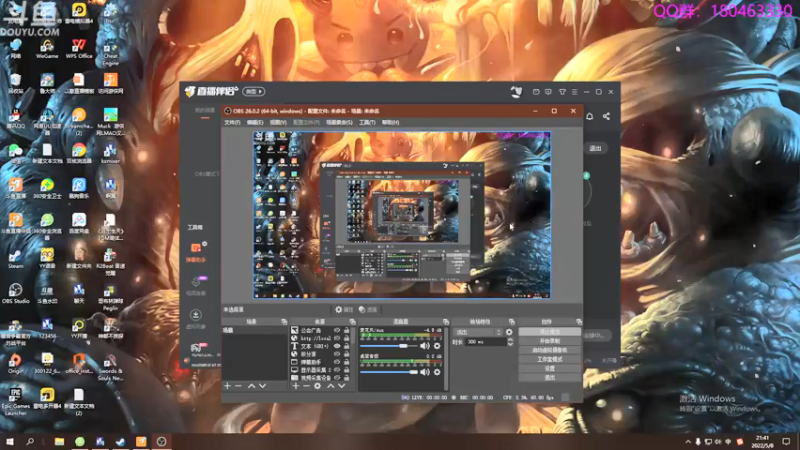
Task: Expand the mode pill next to 直播伴侣 logo
Action: click(254, 91)
